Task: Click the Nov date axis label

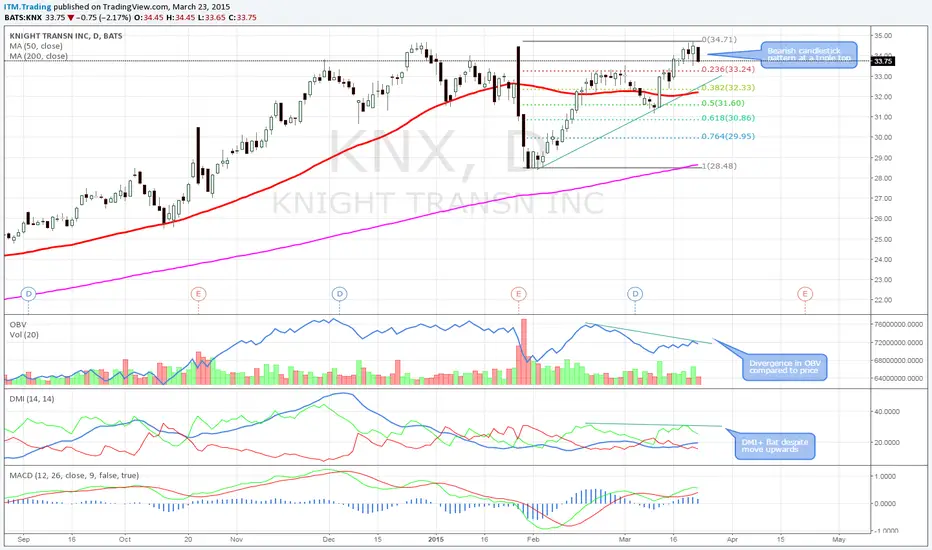Action: [x=237, y=540]
